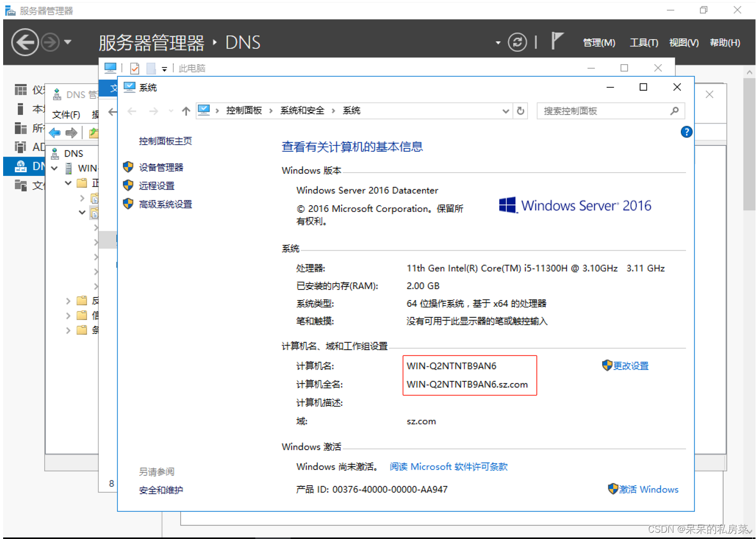Expand the reverse lookup zones folder chevron
Image resolution: width=756 pixels, height=539 pixels.
point(68,301)
